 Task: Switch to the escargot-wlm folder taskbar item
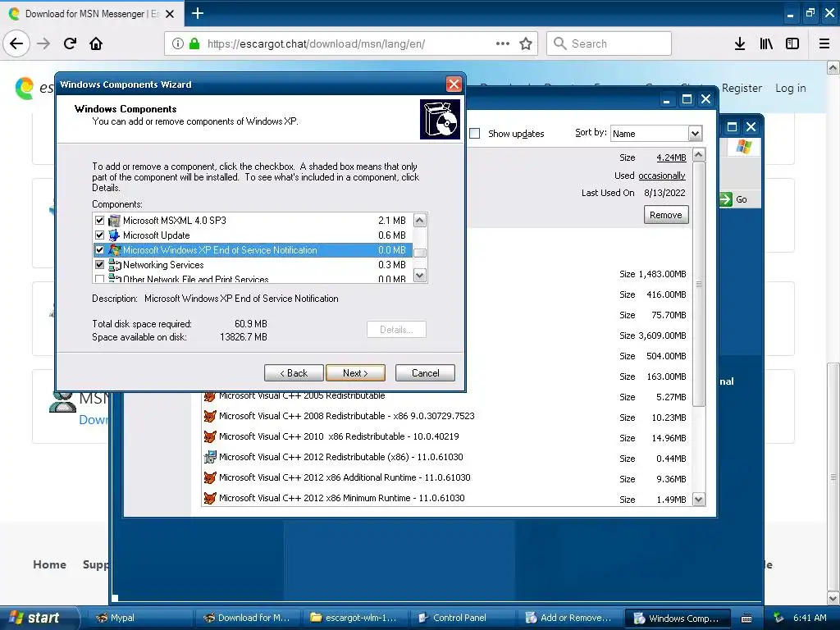point(354,618)
